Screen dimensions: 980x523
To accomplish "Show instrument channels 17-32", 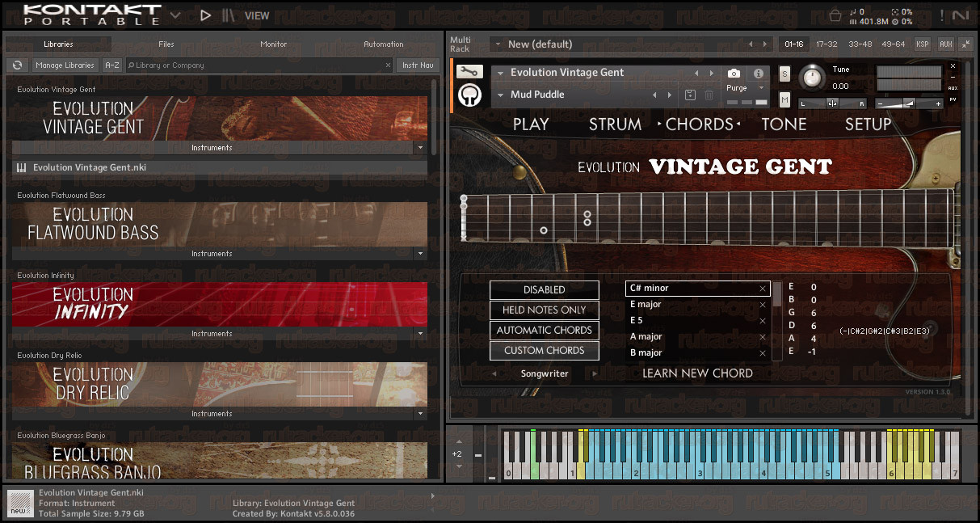I will [x=826, y=44].
